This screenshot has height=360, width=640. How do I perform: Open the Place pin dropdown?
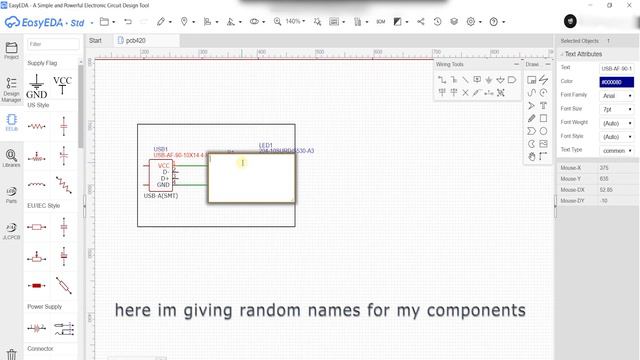188,22
